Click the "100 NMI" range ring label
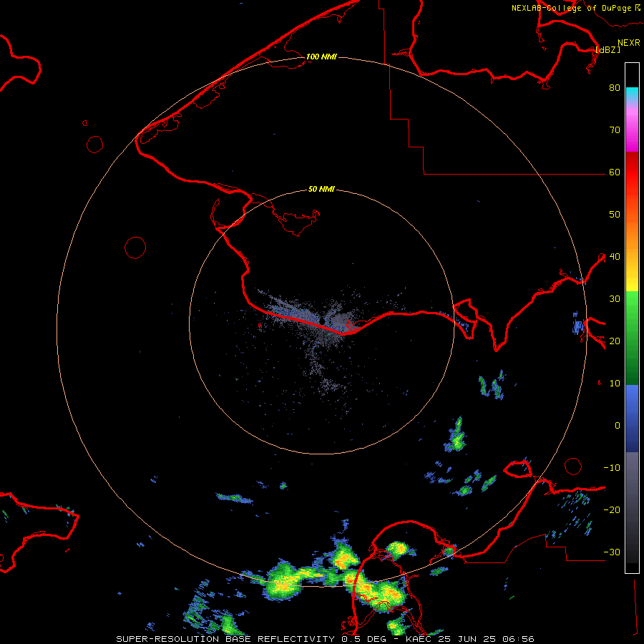 (x=321, y=57)
